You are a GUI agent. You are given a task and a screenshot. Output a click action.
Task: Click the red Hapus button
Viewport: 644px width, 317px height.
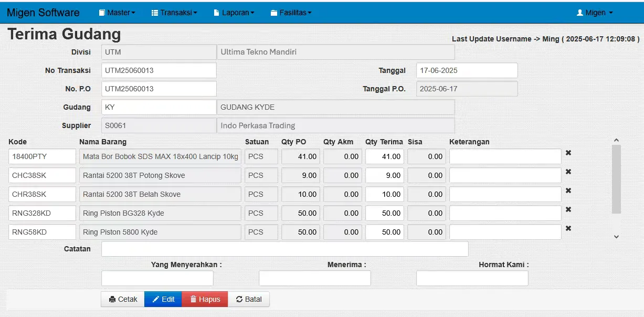205,299
